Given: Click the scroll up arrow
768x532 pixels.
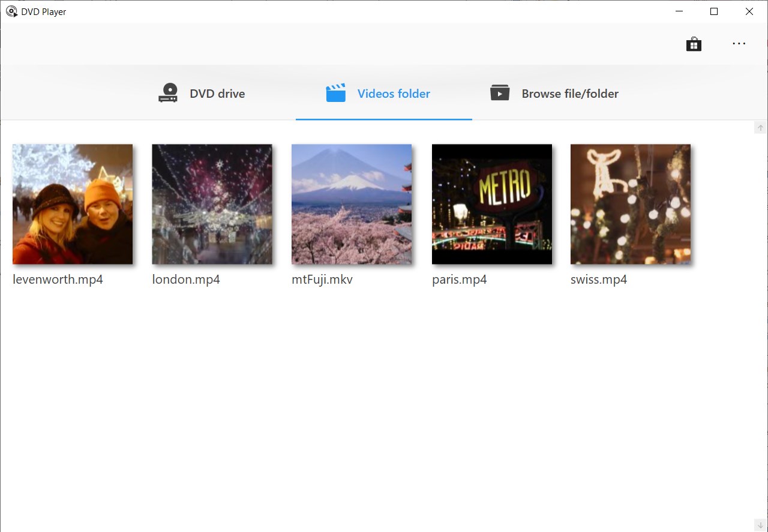Looking at the screenshot, I should tap(760, 127).
